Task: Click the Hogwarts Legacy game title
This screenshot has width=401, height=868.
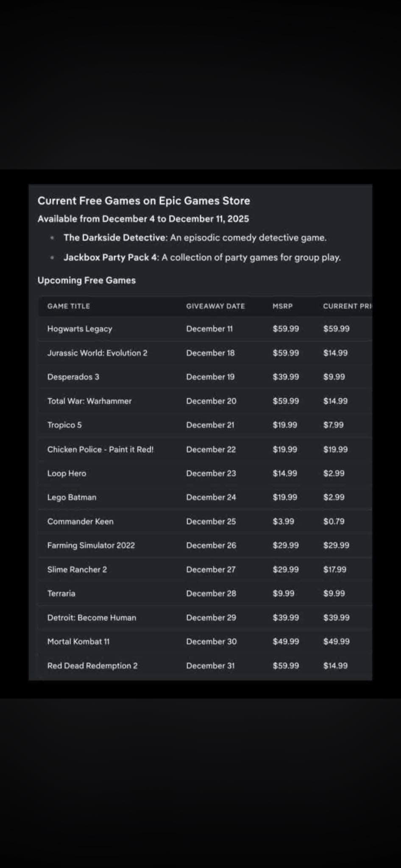Action: (x=80, y=329)
